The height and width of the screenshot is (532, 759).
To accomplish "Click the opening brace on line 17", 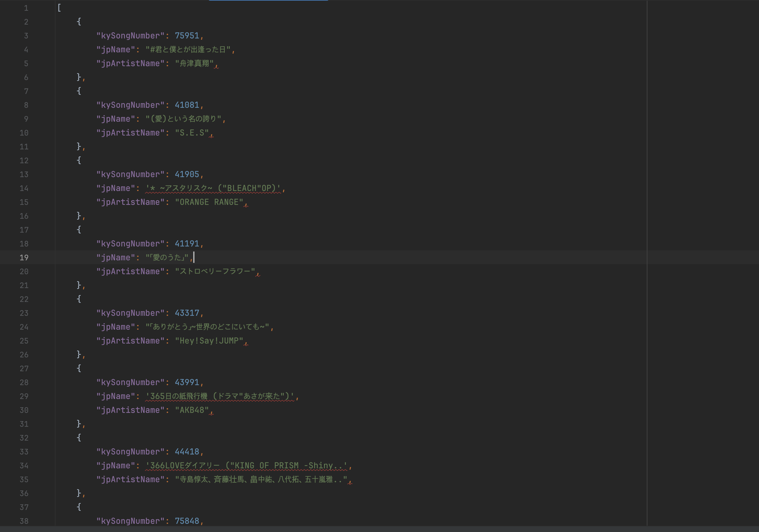I will pyautogui.click(x=79, y=230).
